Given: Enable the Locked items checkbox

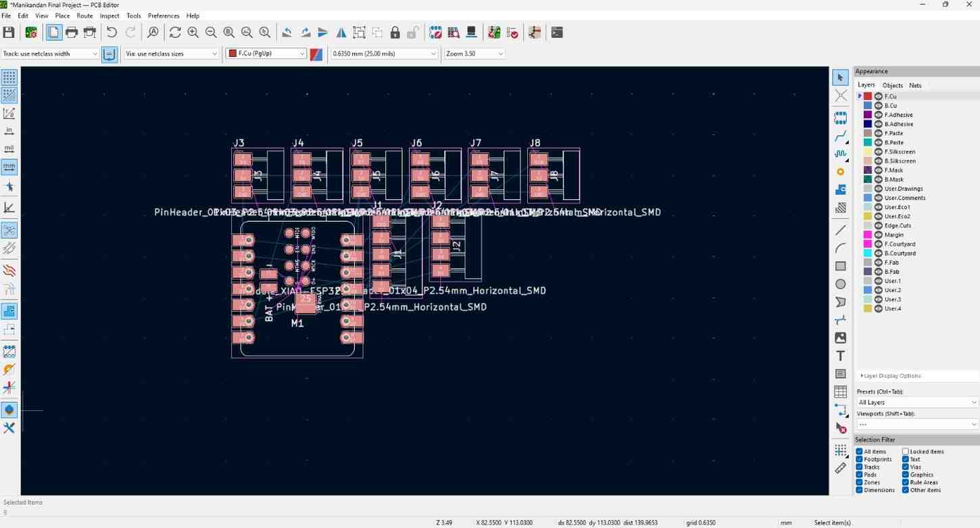Looking at the screenshot, I should [906, 452].
